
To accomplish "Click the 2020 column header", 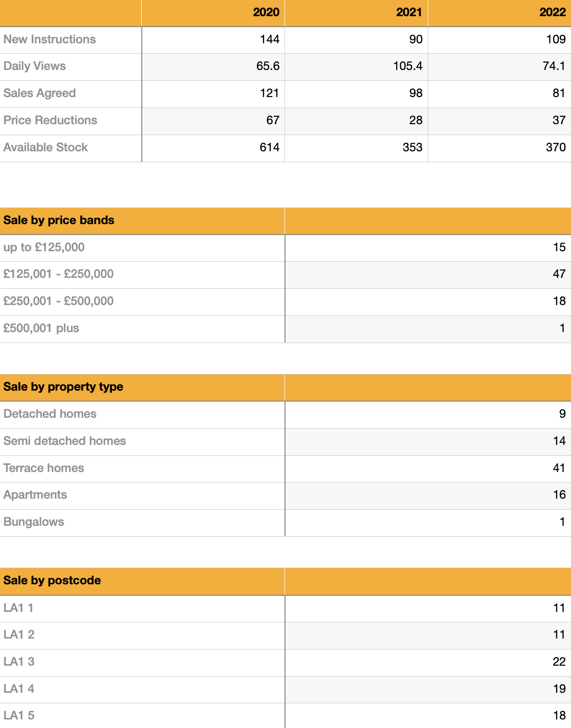I will [266, 12].
